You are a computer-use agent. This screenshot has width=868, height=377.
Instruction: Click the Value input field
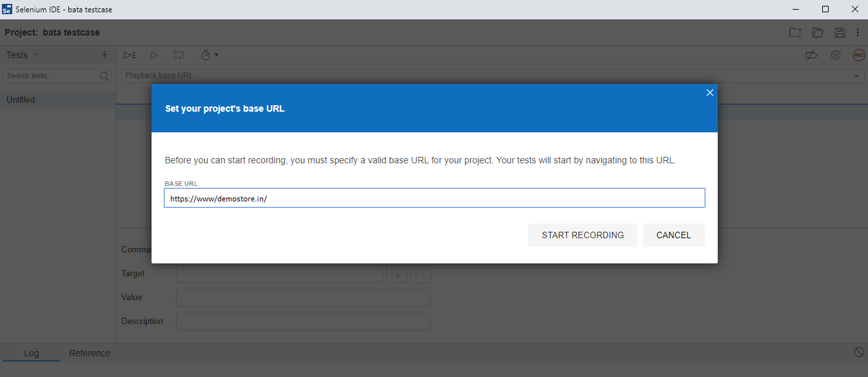point(303,298)
